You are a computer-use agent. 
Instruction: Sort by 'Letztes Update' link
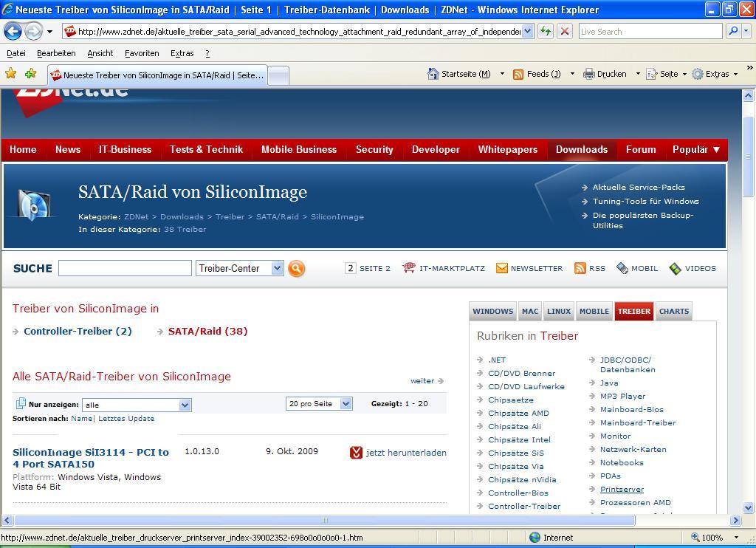(x=126, y=419)
